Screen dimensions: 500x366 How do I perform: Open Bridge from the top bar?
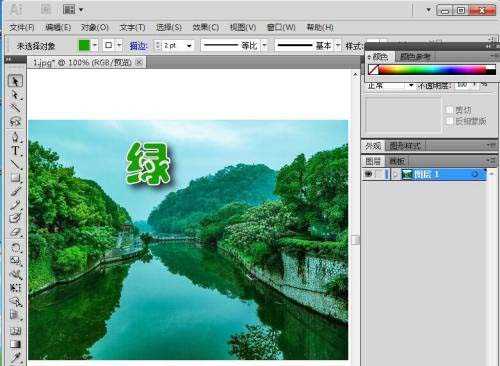(x=46, y=10)
